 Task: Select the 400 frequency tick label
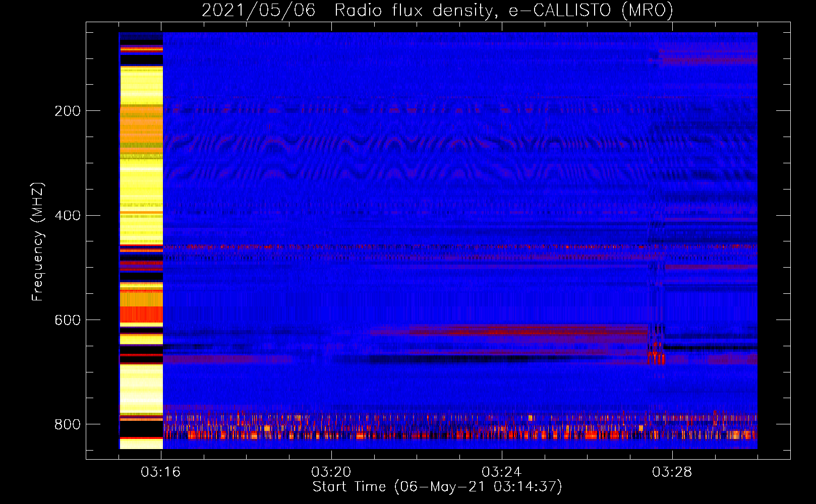click(68, 216)
